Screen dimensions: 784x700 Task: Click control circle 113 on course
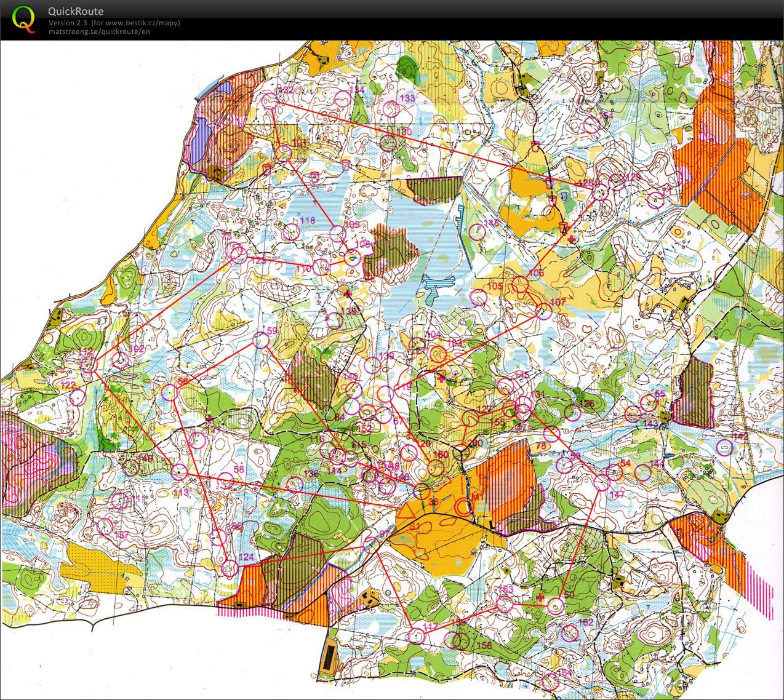coord(179,472)
